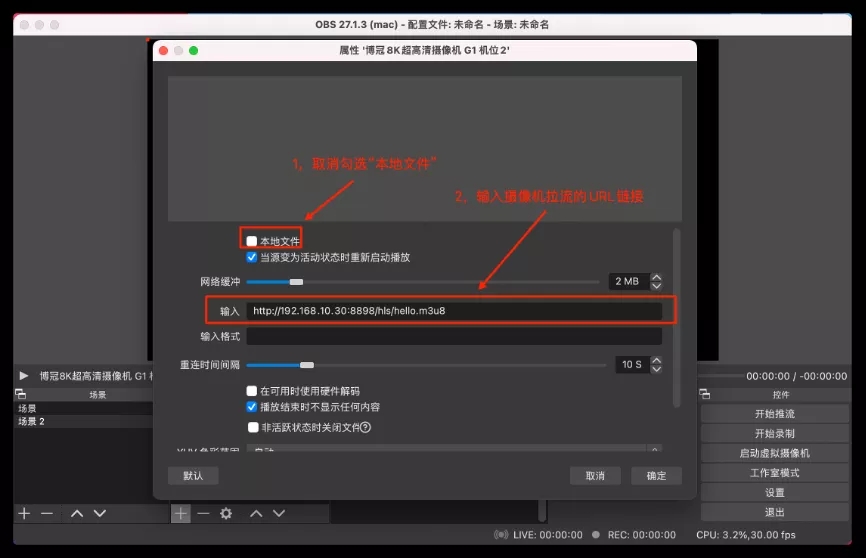The width and height of the screenshot is (866, 558).
Task: Enable 非活跃状态时关闭文件 checkbox
Action: (253, 427)
